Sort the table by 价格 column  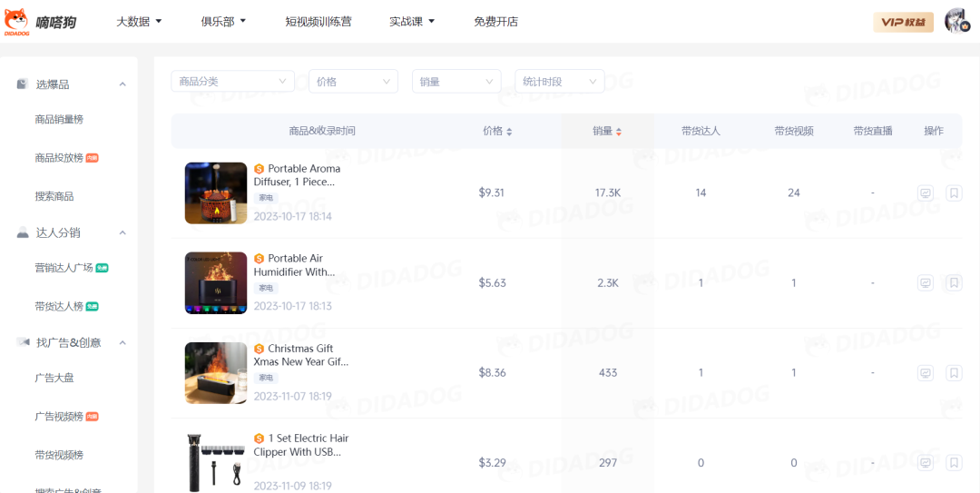click(497, 131)
